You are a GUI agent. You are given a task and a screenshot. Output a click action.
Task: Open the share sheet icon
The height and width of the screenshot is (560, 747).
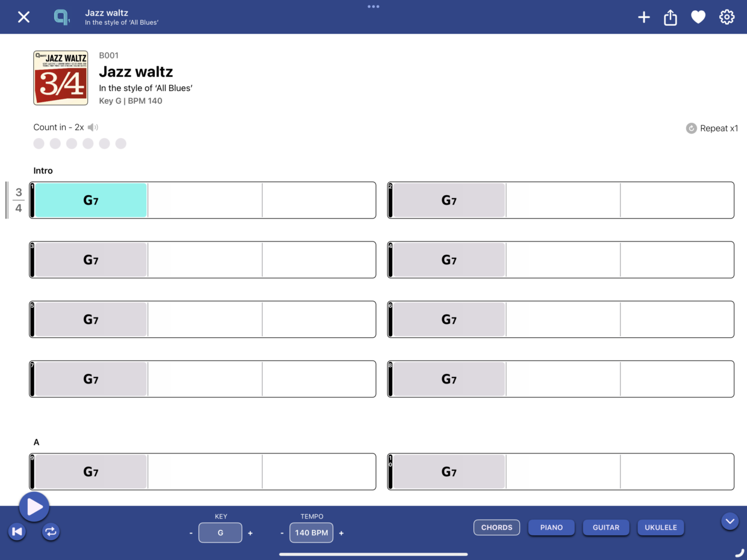pos(670,18)
